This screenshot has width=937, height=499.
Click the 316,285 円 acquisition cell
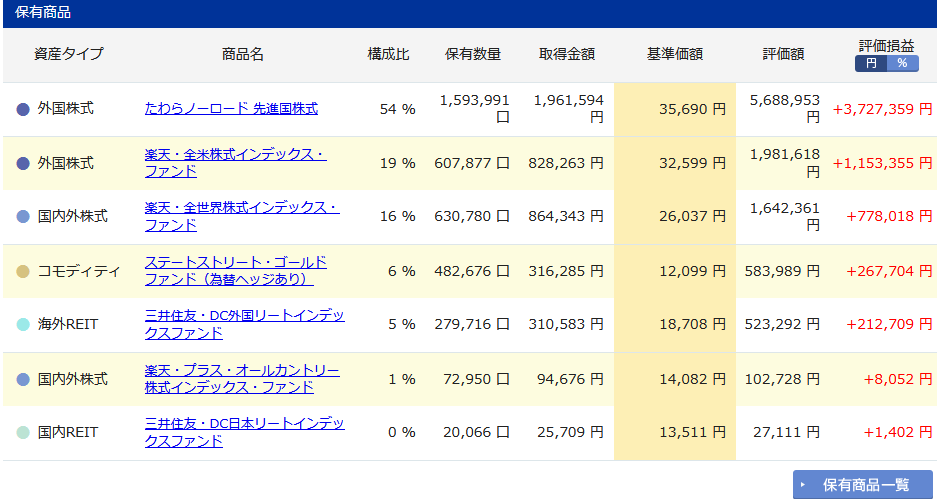click(567, 271)
